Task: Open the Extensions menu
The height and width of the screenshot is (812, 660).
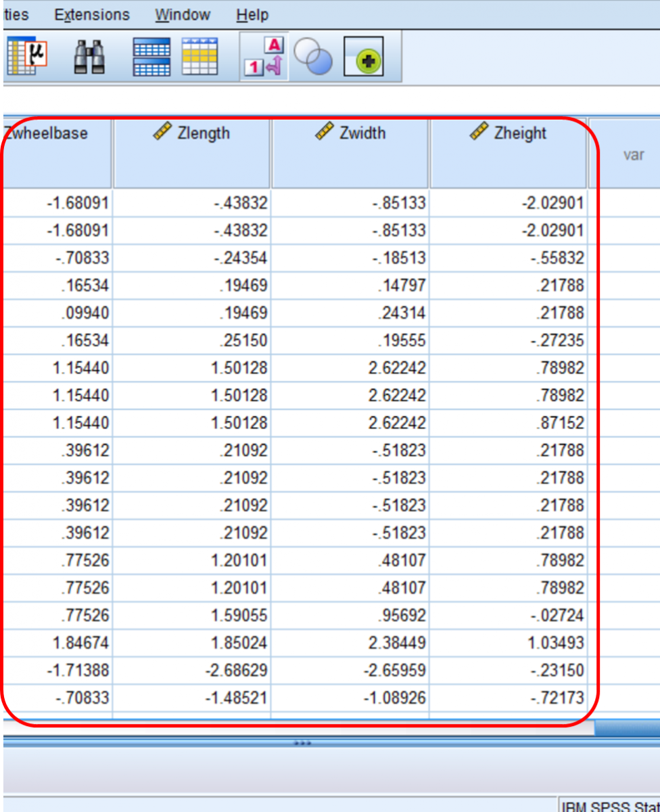Action: pyautogui.click(x=91, y=15)
